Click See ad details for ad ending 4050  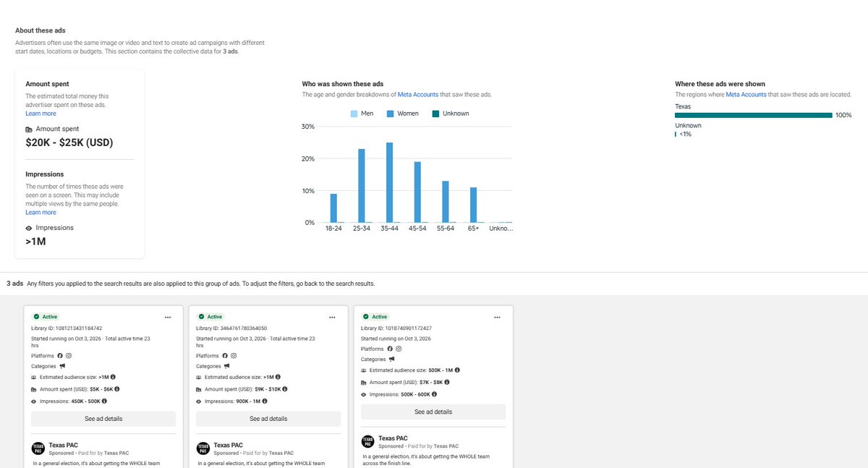(268, 419)
